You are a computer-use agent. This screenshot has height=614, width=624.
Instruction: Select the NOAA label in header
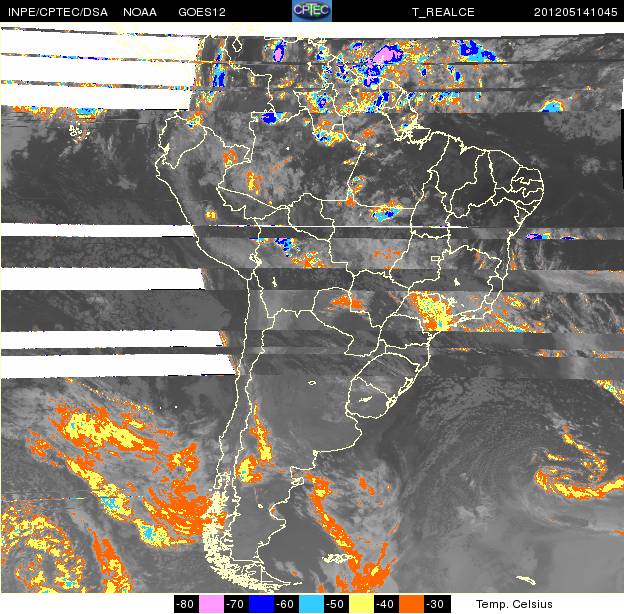140,12
